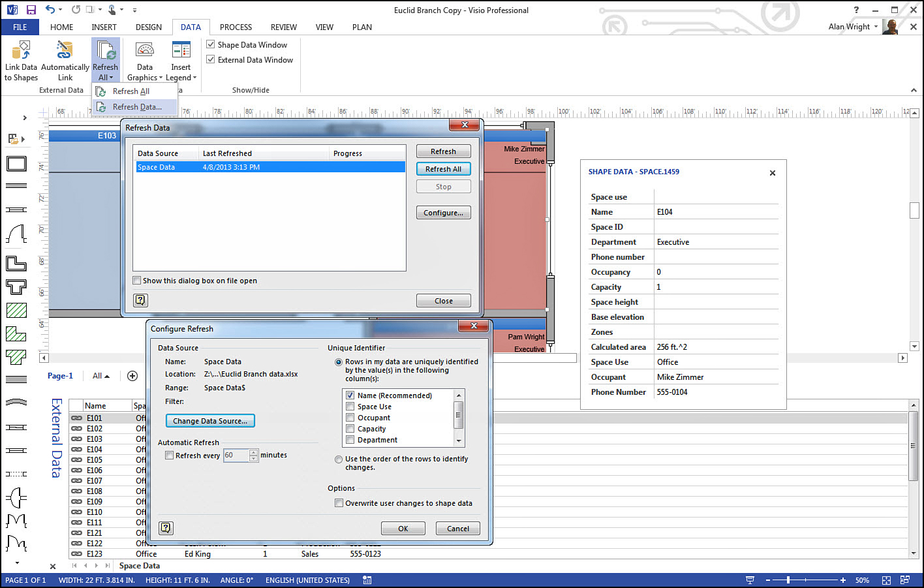Screen dimensions: 924x588
Task: Add new page with plus icon
Action: pos(132,376)
